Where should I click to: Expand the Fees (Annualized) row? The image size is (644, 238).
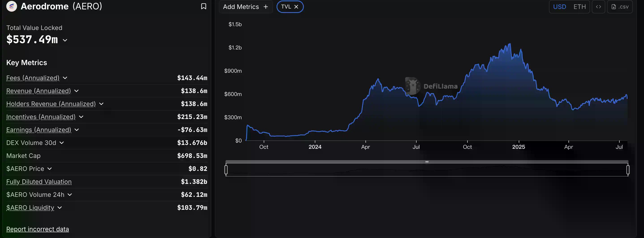point(65,78)
